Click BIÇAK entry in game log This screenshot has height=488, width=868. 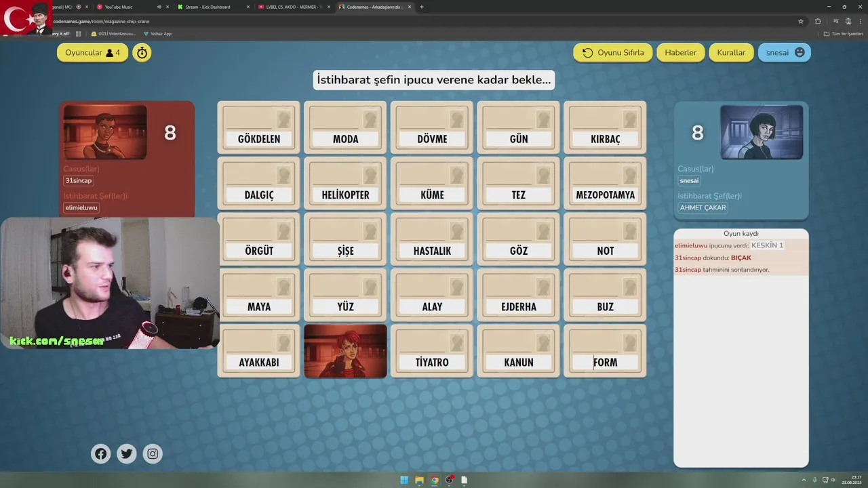[741, 258]
